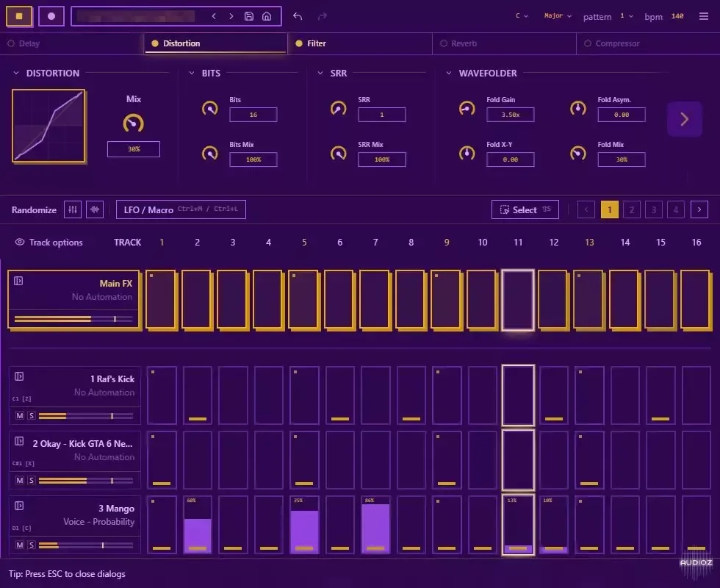Mute the Raf's Kick track

click(20, 416)
